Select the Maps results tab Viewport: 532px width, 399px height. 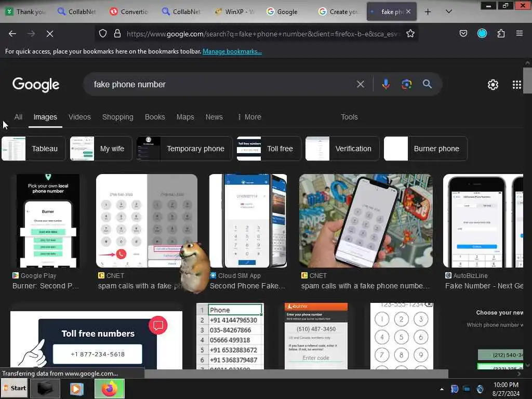(x=185, y=117)
